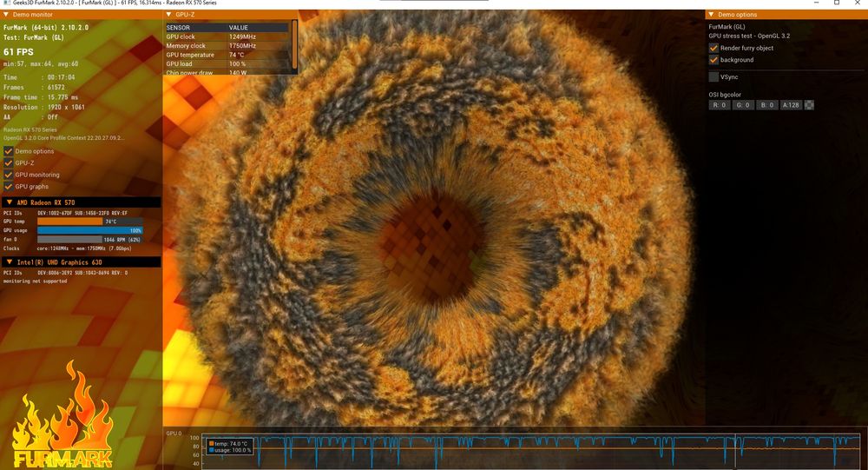Click the Radeon RX 570 Series renderer text
This screenshot has width=868, height=470.
(30, 129)
